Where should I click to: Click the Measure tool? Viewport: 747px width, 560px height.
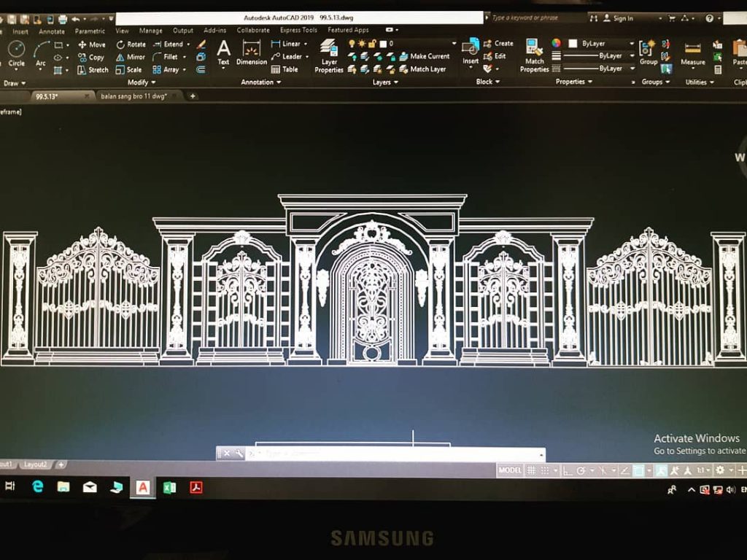(693, 53)
